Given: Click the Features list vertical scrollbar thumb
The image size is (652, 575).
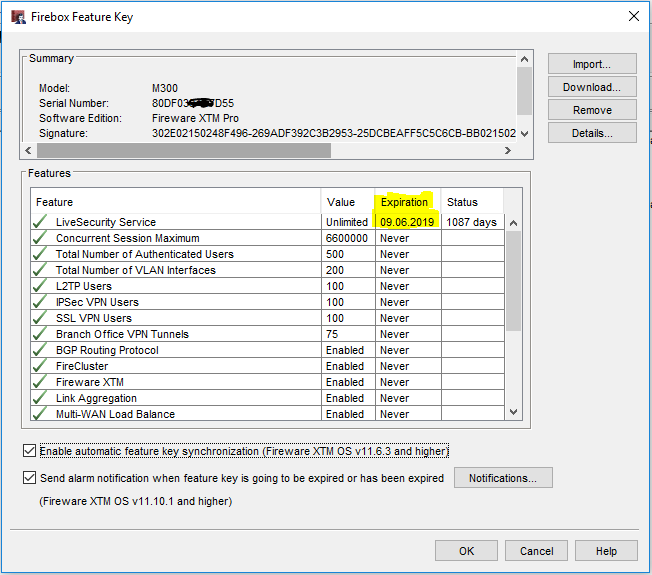Looking at the screenshot, I should coord(514,281).
